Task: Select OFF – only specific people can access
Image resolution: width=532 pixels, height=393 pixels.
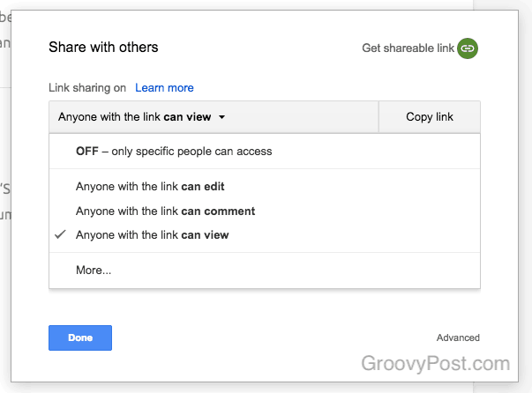Action: point(265,151)
